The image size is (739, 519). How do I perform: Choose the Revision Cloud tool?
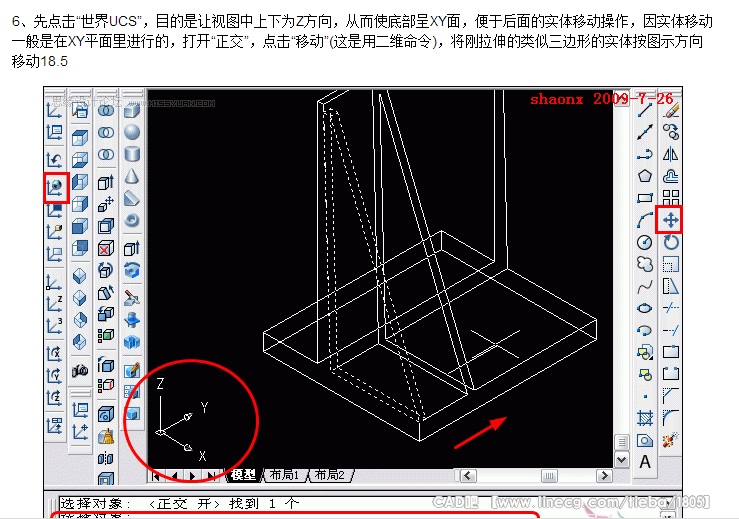tap(644, 264)
